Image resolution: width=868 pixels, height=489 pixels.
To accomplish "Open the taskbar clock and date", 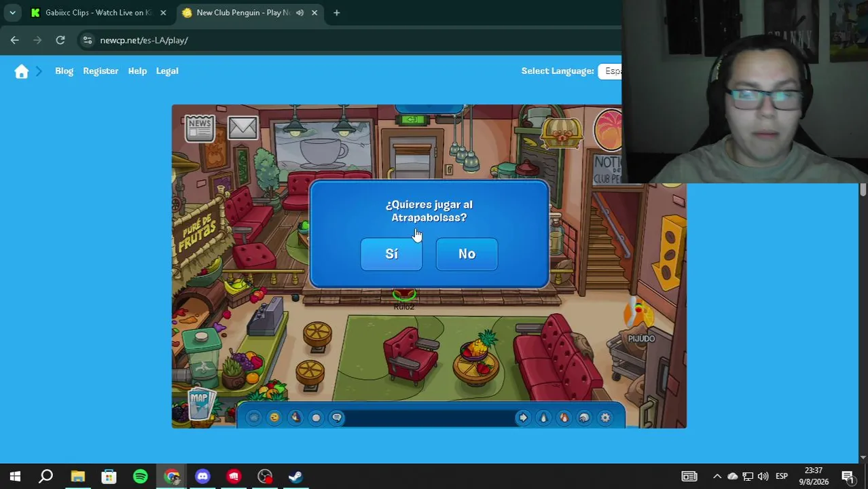I will click(x=814, y=476).
